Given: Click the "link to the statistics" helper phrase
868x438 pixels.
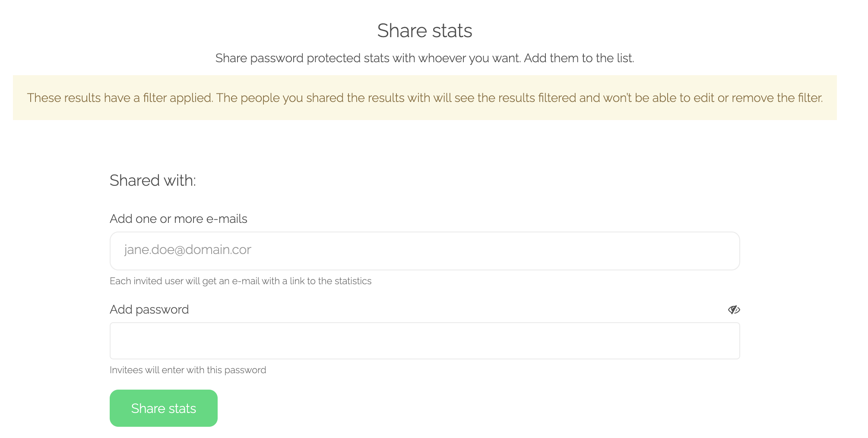Looking at the screenshot, I should (x=330, y=281).
